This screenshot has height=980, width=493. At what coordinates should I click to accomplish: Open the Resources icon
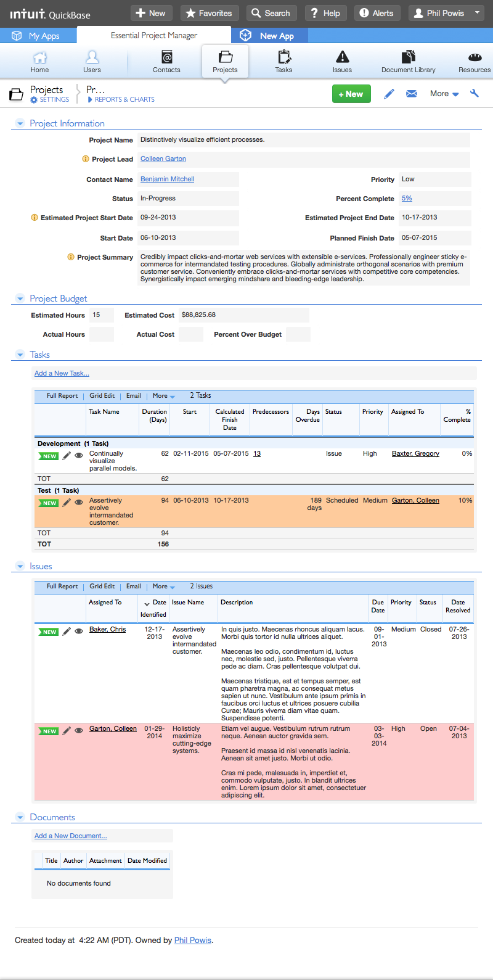(x=475, y=58)
